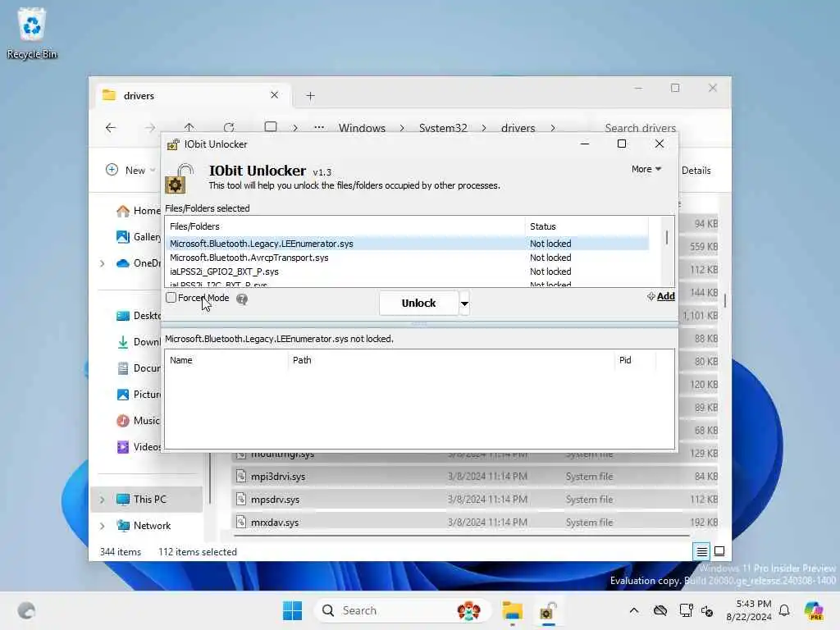
Task: Select the mpi3drvi.sys file
Action: [476, 477]
